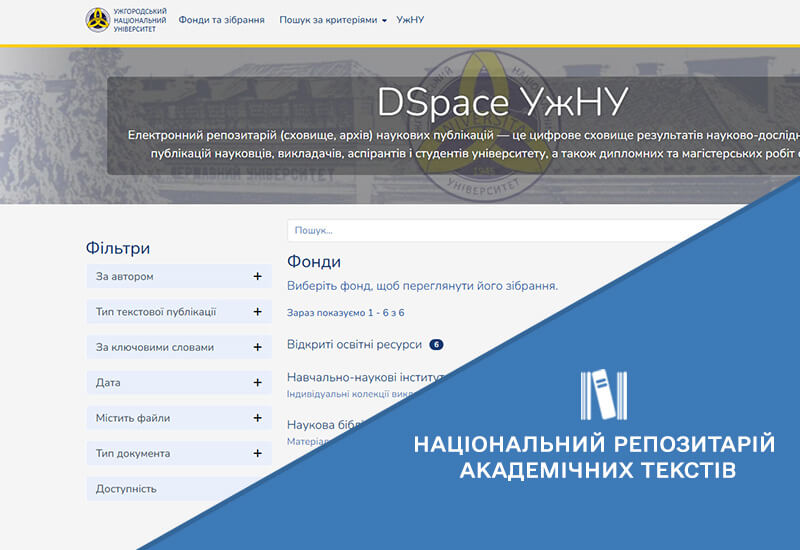
Task: Click the Зараз показуємо 1 - 6 з 6 text
Action: (x=345, y=313)
